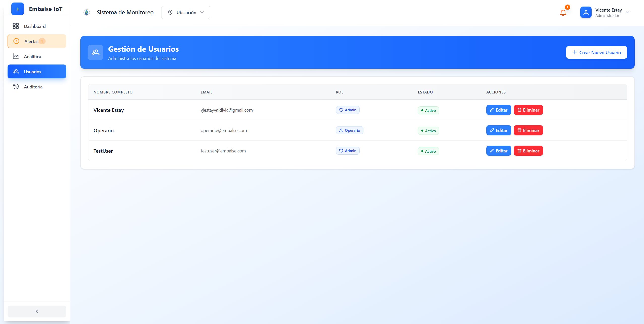This screenshot has width=644, height=324.
Task: Collapse the sidebar with the chevron button
Action: [x=37, y=311]
